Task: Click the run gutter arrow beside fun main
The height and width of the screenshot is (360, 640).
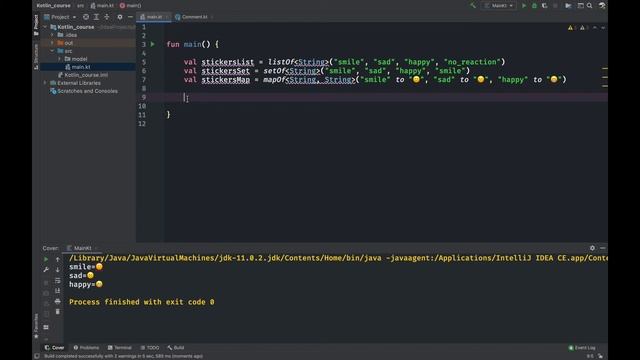Action: point(153,44)
